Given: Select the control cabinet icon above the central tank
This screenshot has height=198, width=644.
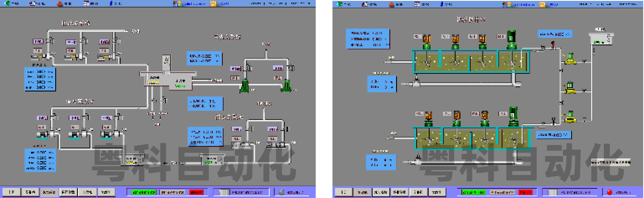Looking at the screenshot, I should click(166, 62).
